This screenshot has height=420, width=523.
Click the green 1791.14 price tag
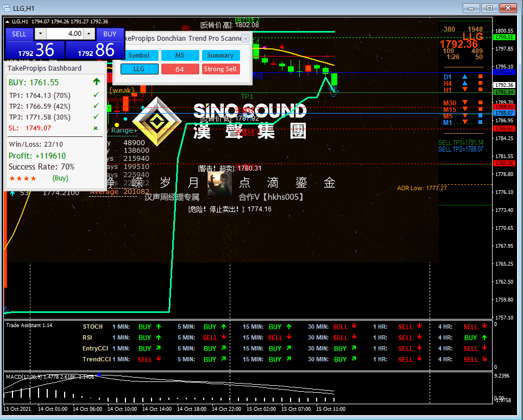pyautogui.click(x=505, y=92)
